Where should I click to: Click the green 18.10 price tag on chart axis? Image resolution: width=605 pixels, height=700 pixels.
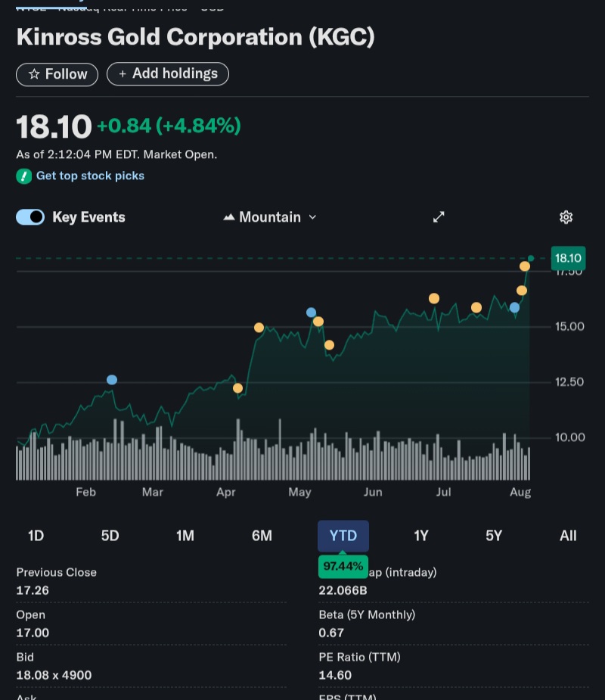pyautogui.click(x=568, y=258)
